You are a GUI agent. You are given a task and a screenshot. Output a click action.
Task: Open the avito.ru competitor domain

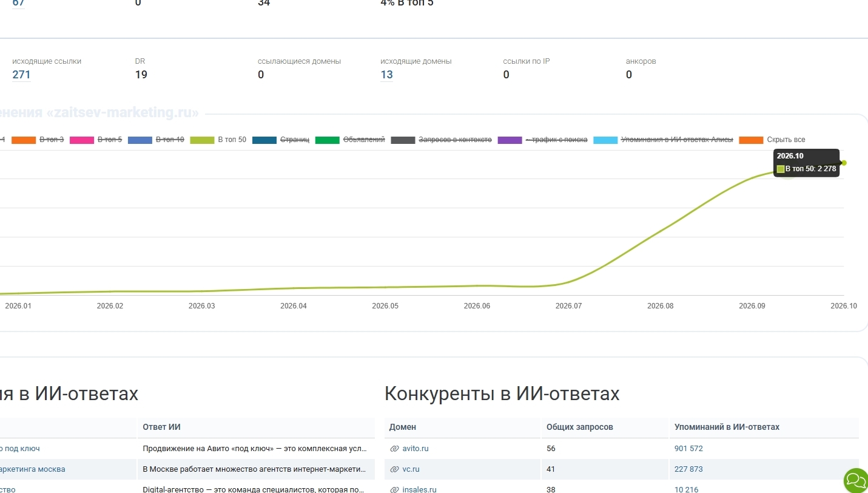tap(415, 449)
